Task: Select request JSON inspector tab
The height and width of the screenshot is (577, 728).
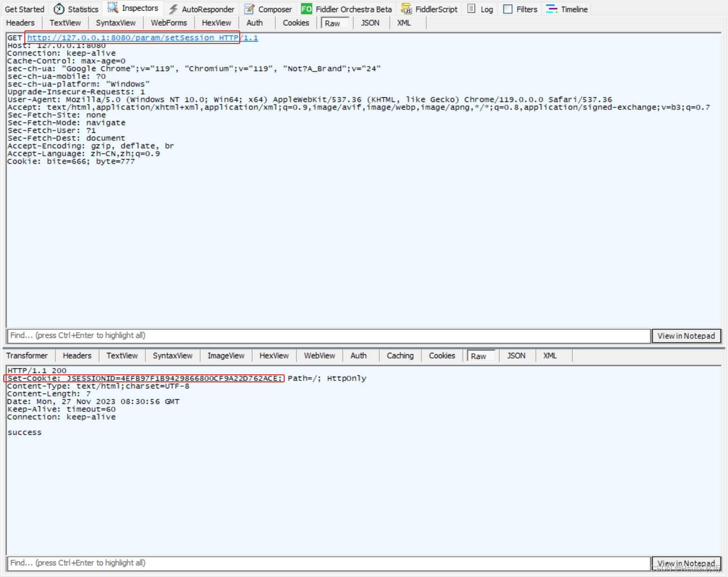Action: [x=370, y=22]
